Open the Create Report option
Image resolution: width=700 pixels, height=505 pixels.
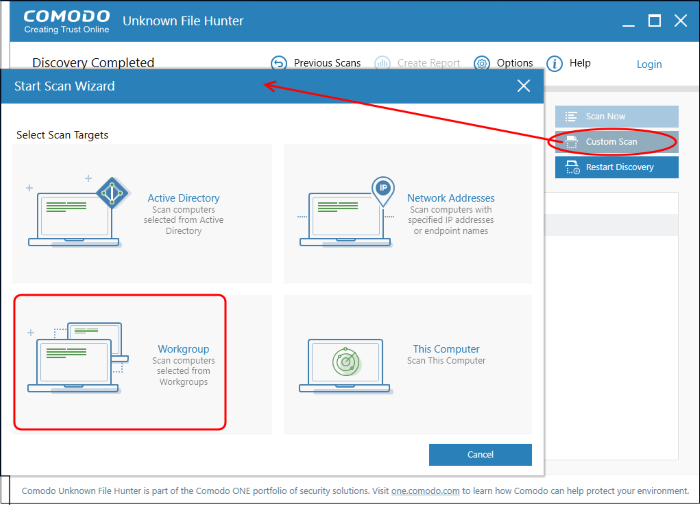pos(428,63)
